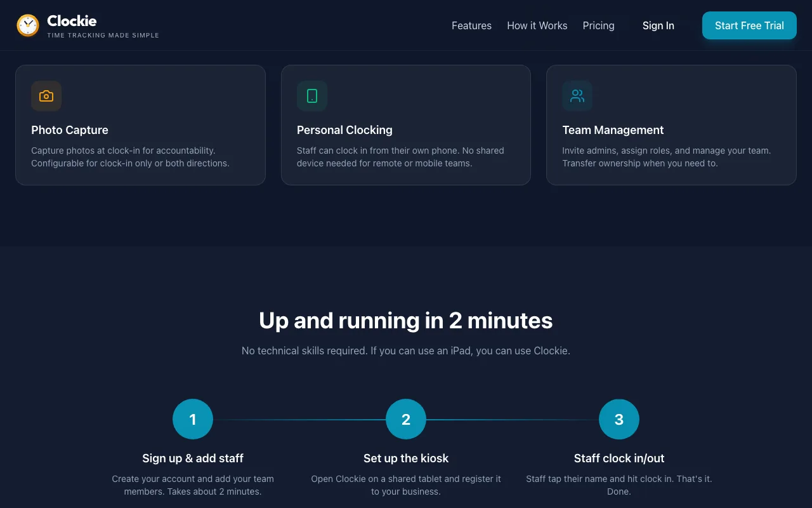Select the step 3 circle
Viewport: 812px width, 508px height.
pyautogui.click(x=619, y=419)
